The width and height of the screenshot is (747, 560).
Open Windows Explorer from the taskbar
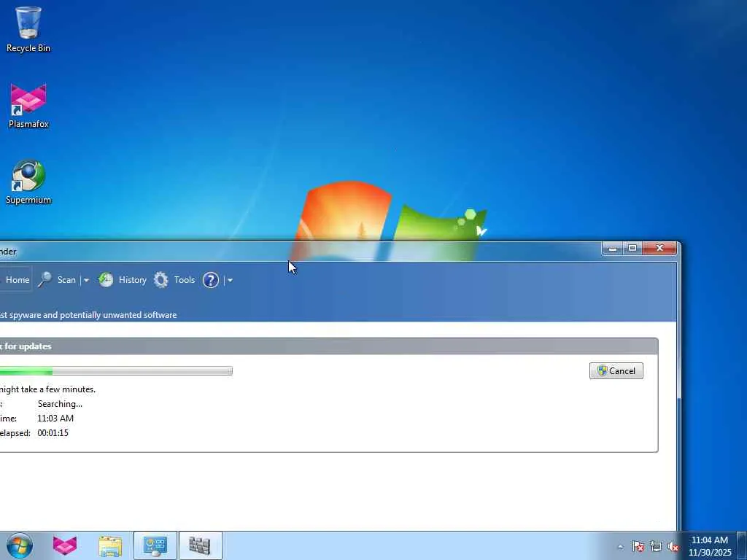[110, 545]
